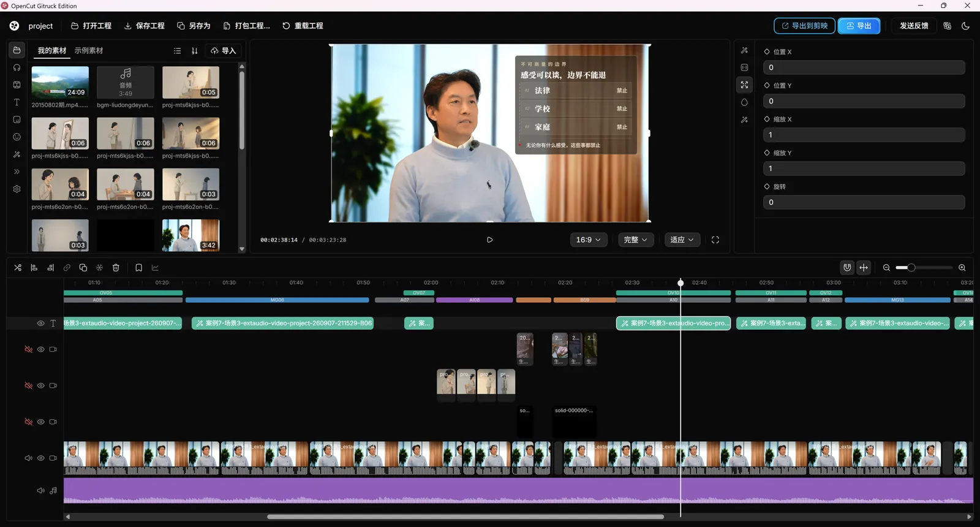
Task: Mute the main video track speaker
Action: point(28,458)
